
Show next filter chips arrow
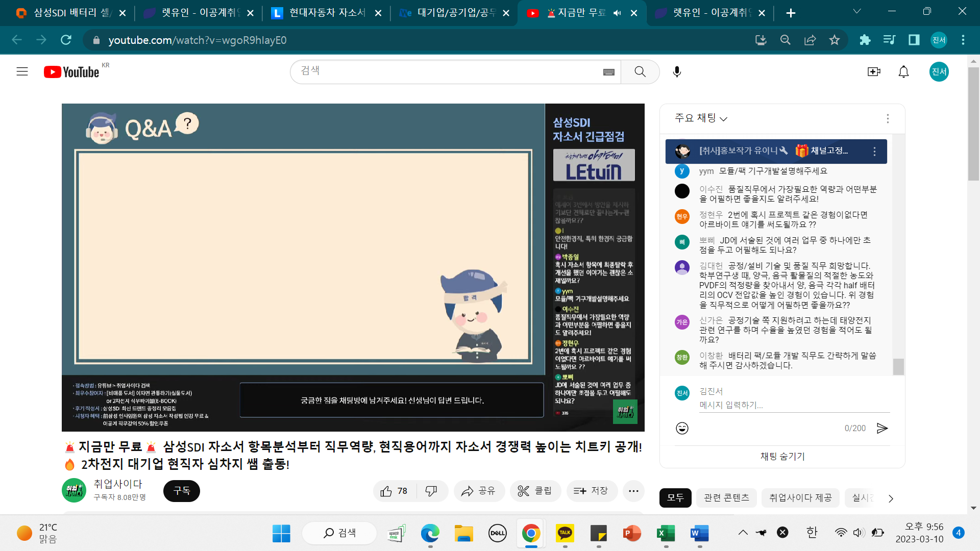[x=891, y=498]
